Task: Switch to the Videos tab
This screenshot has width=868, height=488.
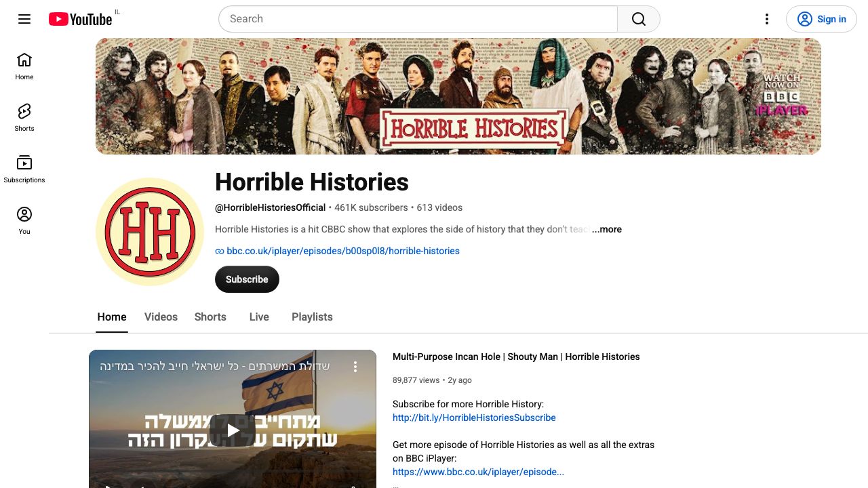Action: 161,317
